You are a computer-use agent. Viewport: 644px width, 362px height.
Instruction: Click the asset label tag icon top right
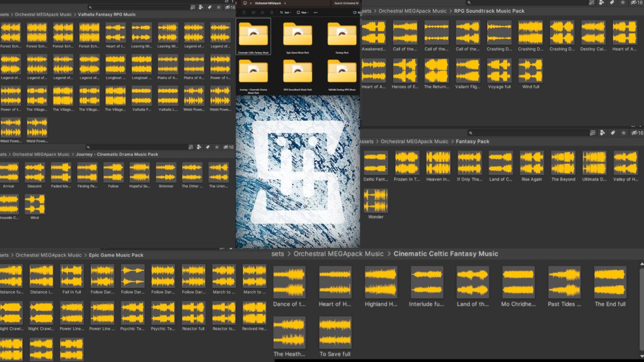(612, 3)
